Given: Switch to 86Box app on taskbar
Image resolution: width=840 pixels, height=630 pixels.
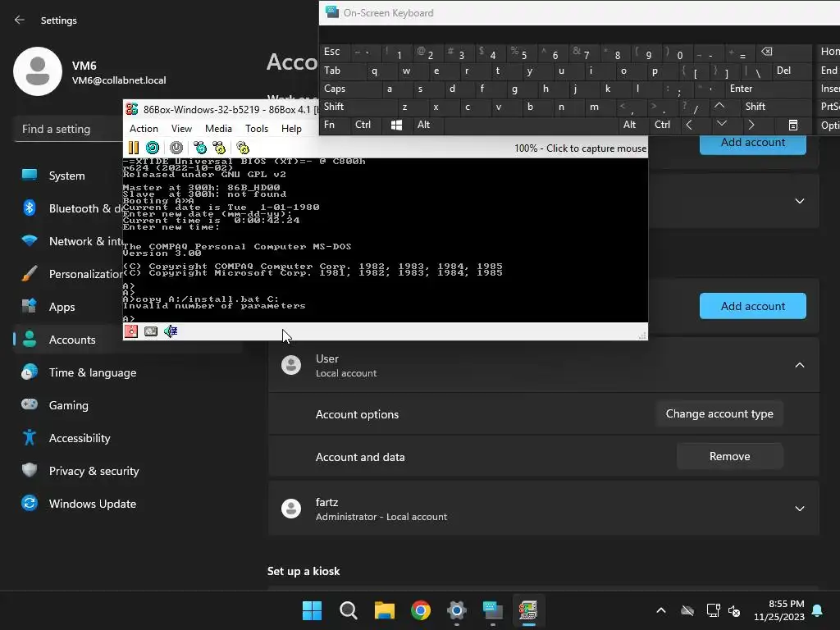Looking at the screenshot, I should [x=529, y=610].
